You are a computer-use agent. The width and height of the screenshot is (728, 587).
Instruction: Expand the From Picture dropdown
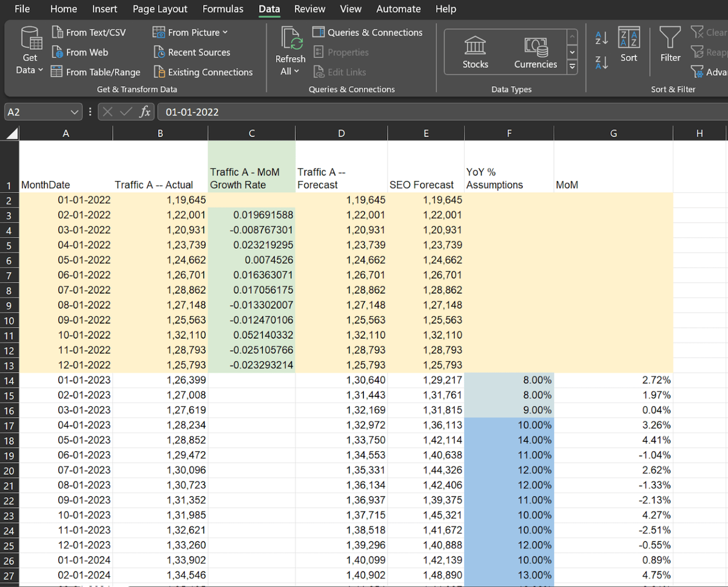coord(225,32)
